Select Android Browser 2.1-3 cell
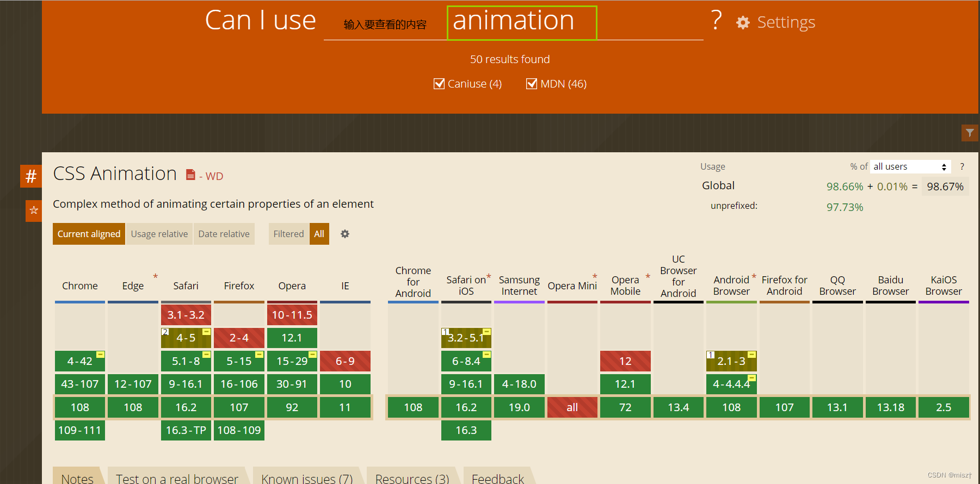980x484 pixels. 731,361
